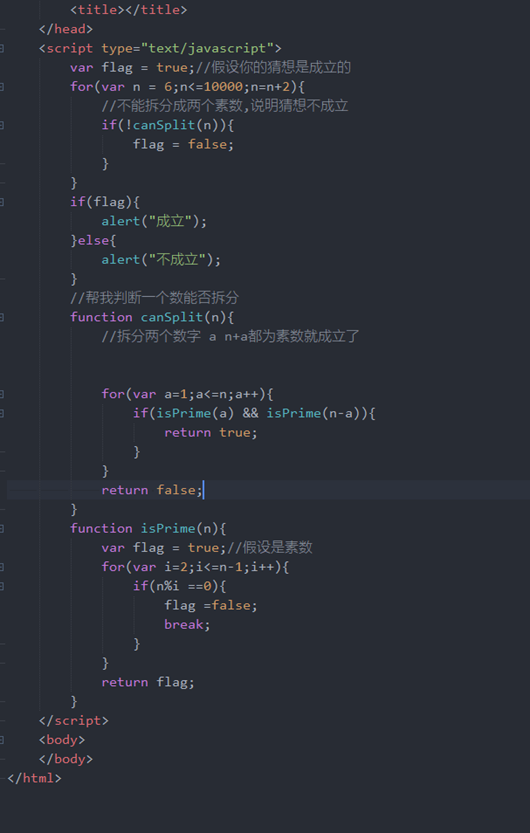
Task: Click the closing </body> tag
Action: (x=66, y=759)
